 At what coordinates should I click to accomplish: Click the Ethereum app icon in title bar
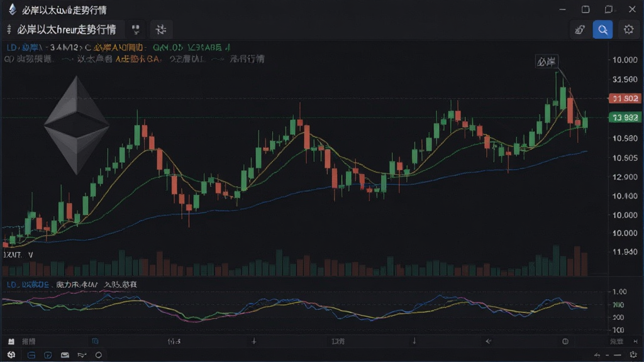click(13, 9)
